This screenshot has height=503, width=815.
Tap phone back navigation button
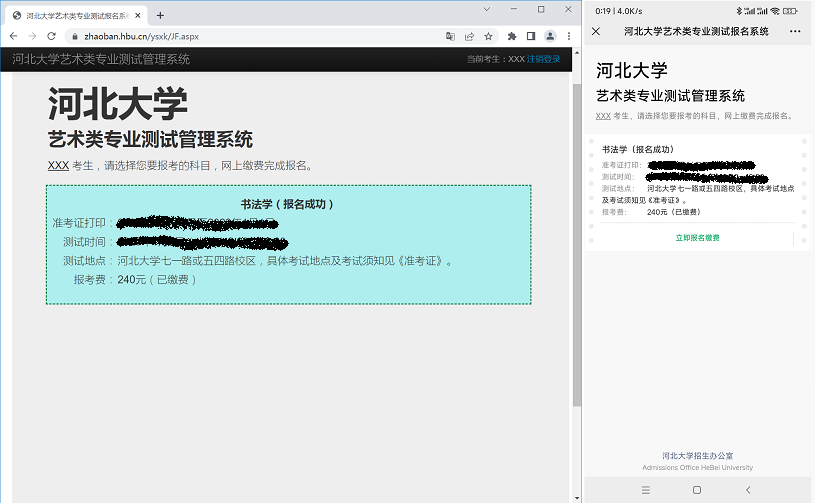point(748,490)
